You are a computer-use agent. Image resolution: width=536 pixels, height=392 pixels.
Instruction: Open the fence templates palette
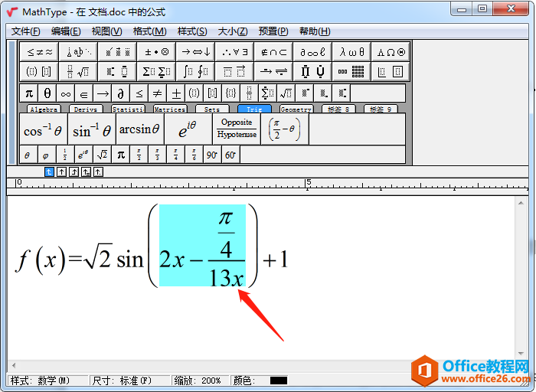pyautogui.click(x=39, y=71)
